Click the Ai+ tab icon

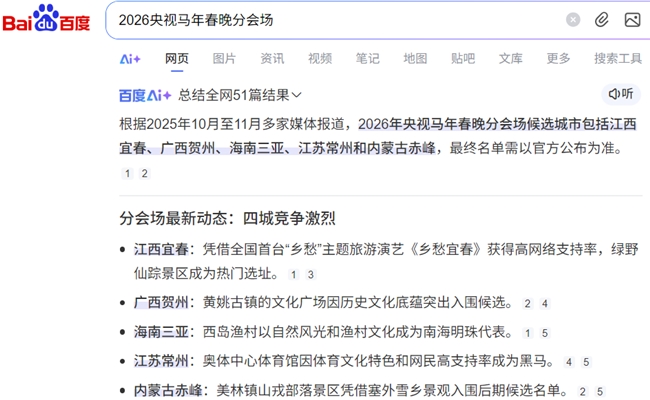130,59
